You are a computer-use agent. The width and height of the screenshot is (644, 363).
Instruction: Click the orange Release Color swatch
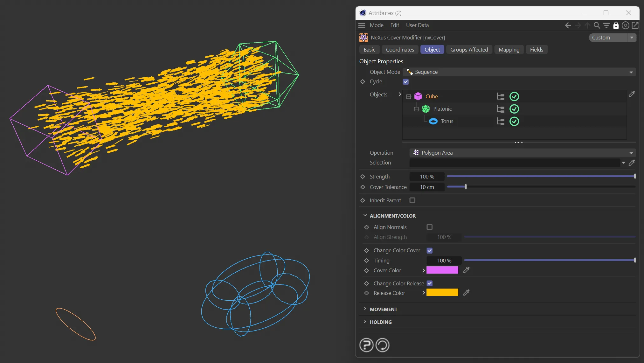click(x=442, y=293)
